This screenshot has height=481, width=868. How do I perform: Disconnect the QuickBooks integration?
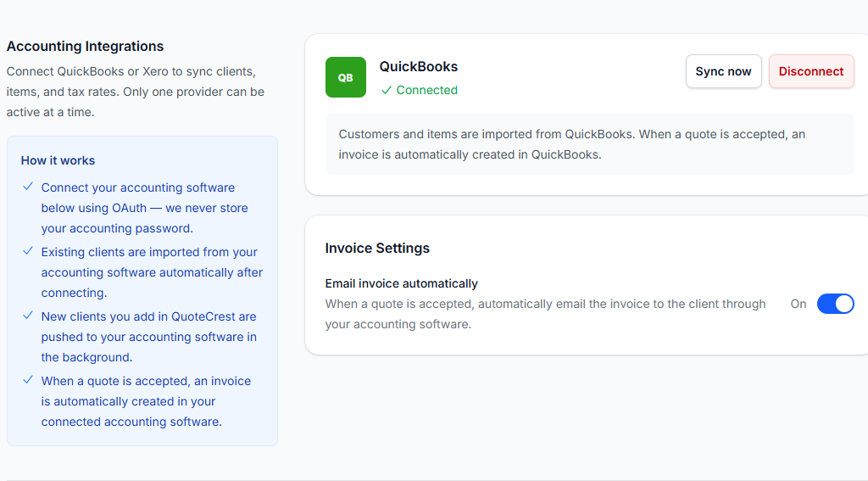(x=811, y=71)
